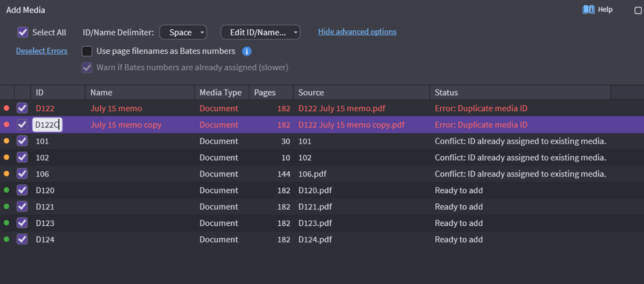Toggle the Select All checkbox

tap(23, 32)
